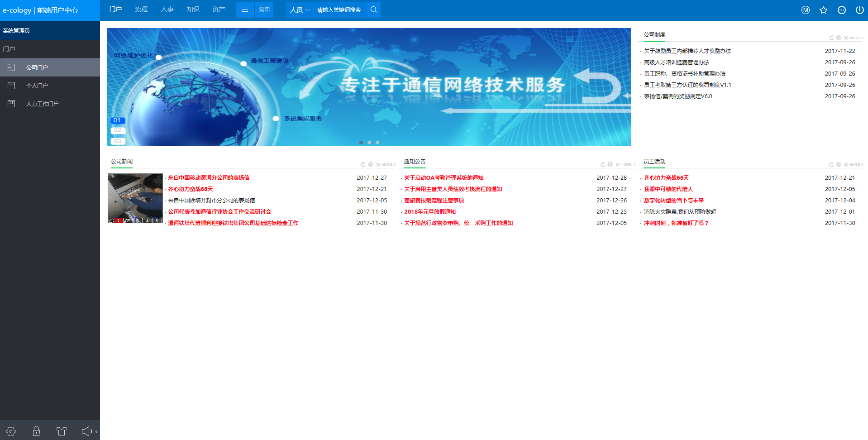Open the 流程 top menu
868x440 pixels.
pyautogui.click(x=141, y=9)
